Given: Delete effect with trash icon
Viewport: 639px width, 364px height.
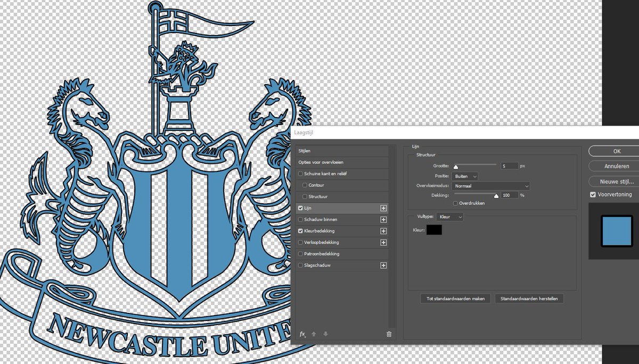Looking at the screenshot, I should coord(389,334).
